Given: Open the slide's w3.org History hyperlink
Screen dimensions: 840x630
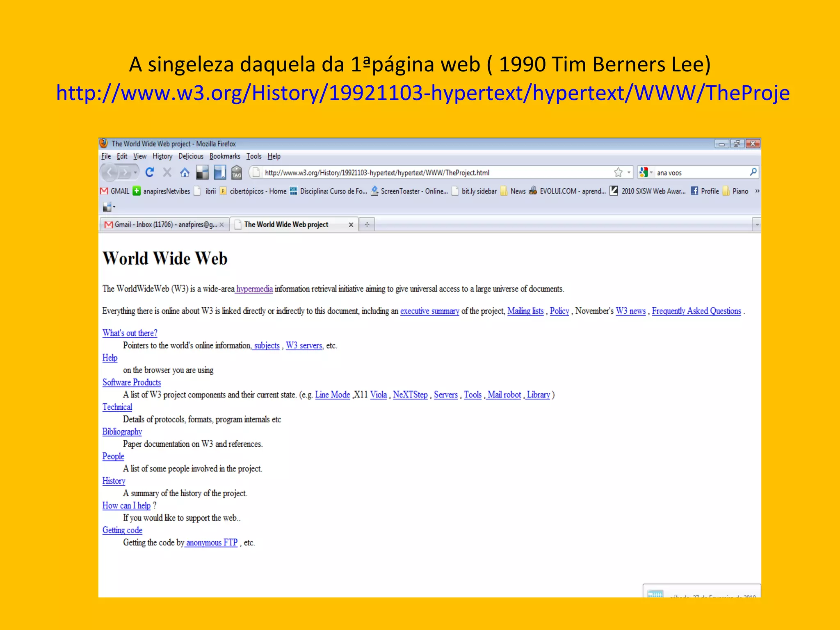Looking at the screenshot, I should coord(423,93).
